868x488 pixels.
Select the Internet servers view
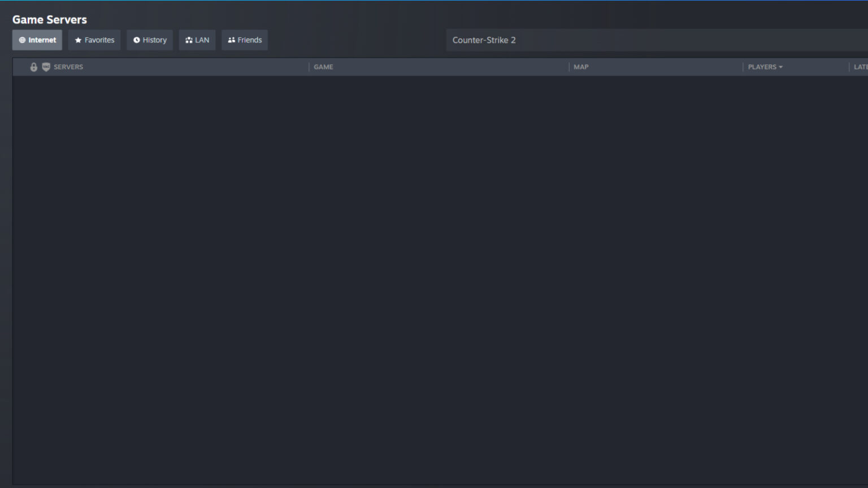pos(37,40)
